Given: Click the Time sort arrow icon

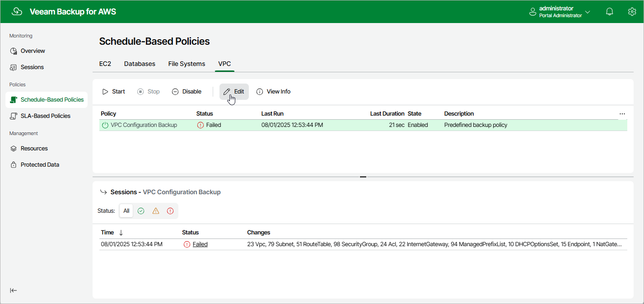Looking at the screenshot, I should 121,233.
